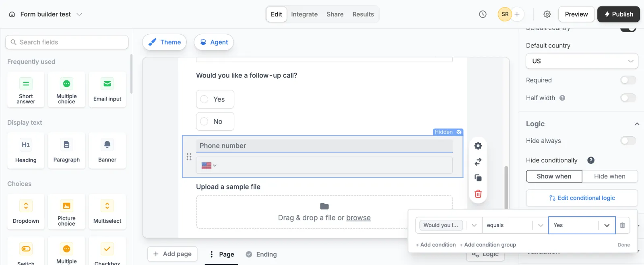Select the Page tab at the bottom

tap(227, 254)
